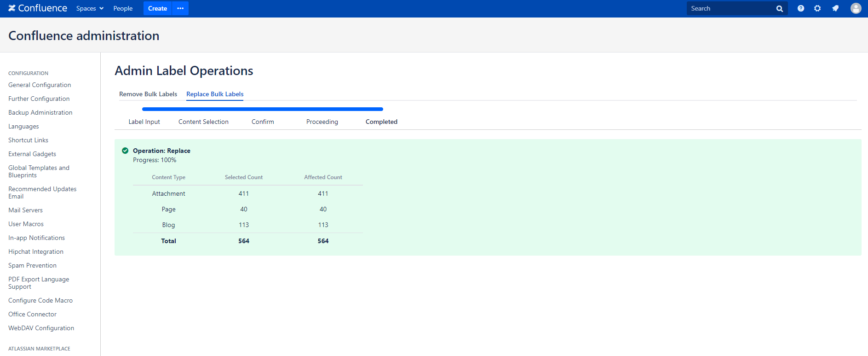Select the Replace Bulk Labels tab
The width and height of the screenshot is (868, 356).
(215, 94)
